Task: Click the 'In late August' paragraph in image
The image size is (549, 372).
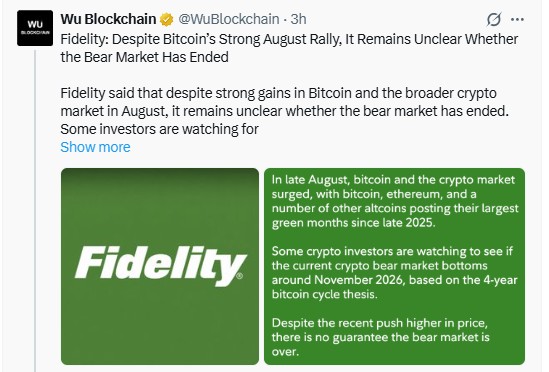Action: (395, 201)
